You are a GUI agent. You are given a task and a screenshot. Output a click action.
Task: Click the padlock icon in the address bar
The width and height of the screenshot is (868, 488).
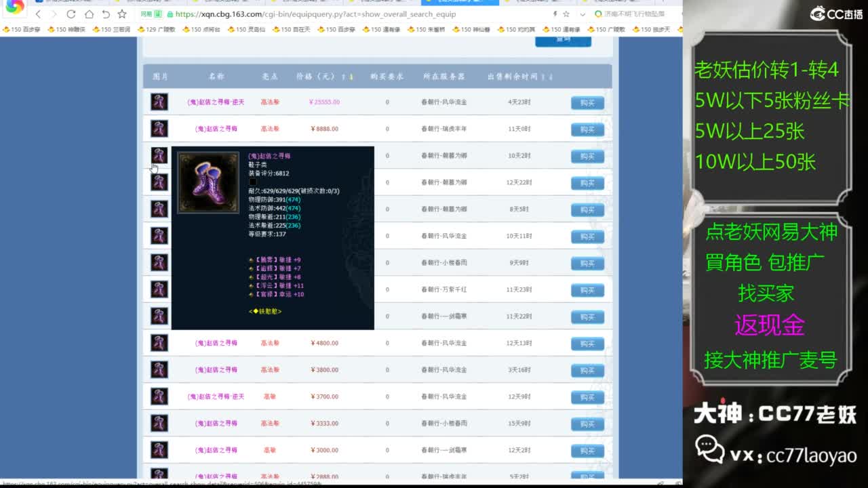172,14
